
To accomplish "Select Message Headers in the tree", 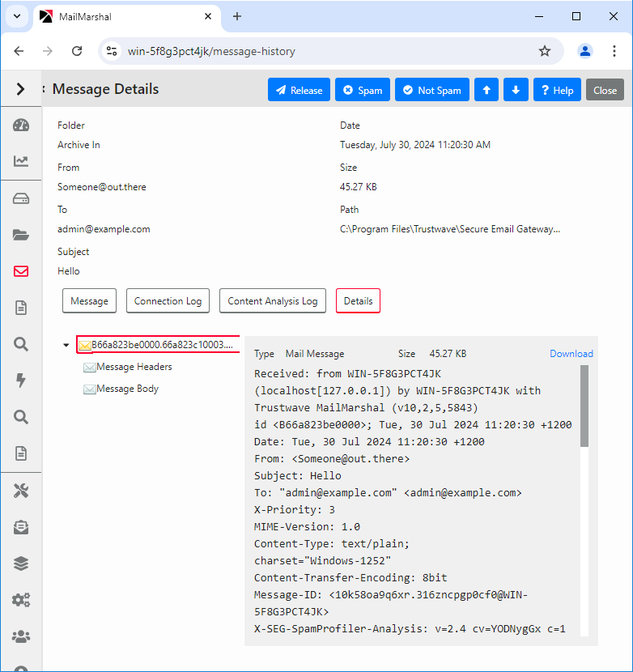I will point(134,368).
